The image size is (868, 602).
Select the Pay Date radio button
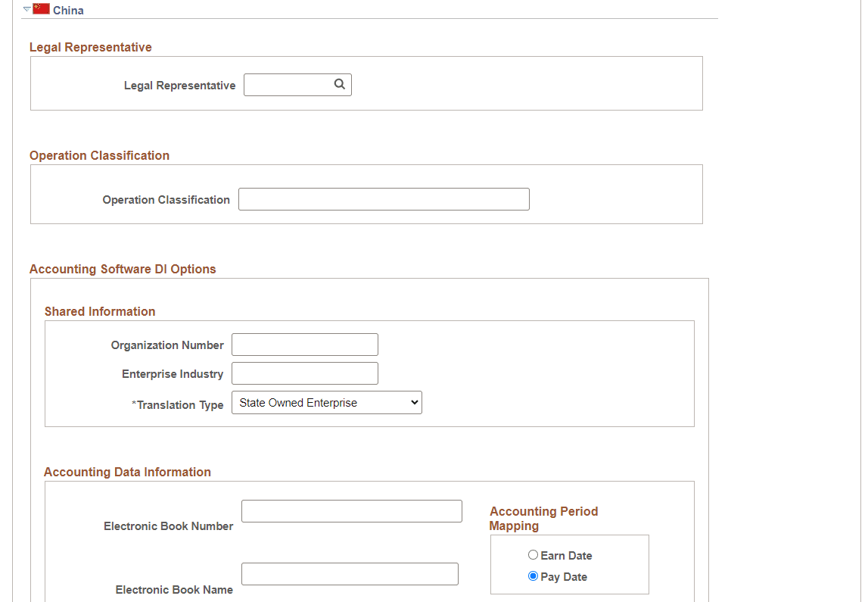coord(533,576)
